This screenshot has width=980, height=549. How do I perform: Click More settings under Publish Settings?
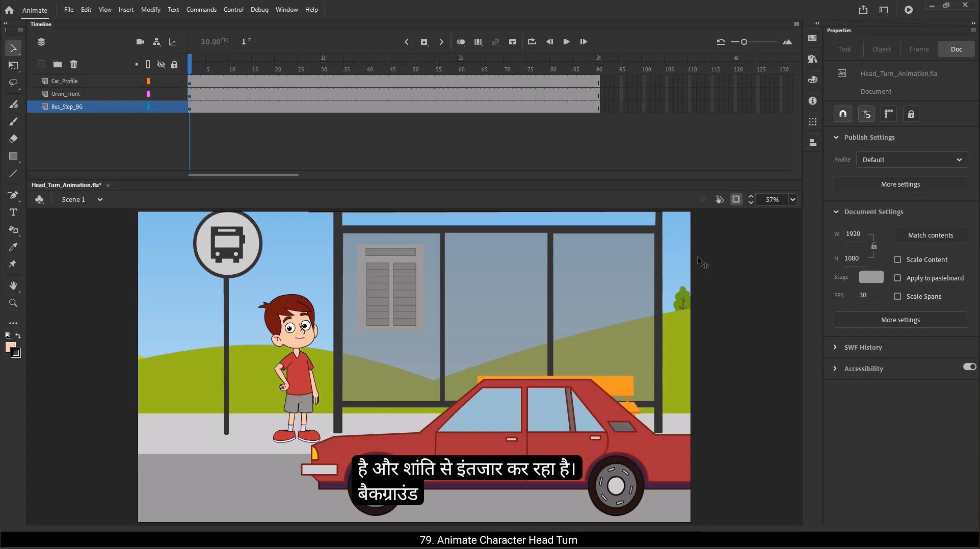[900, 185]
